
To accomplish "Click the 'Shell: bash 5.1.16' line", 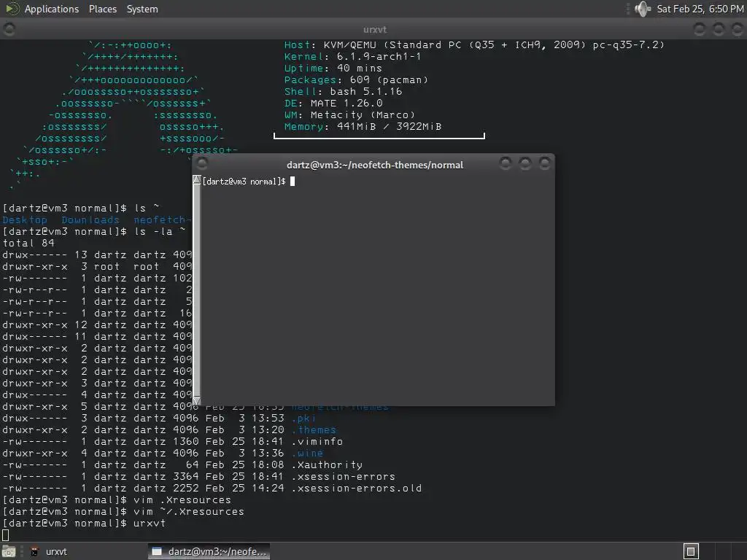I will click(x=343, y=91).
